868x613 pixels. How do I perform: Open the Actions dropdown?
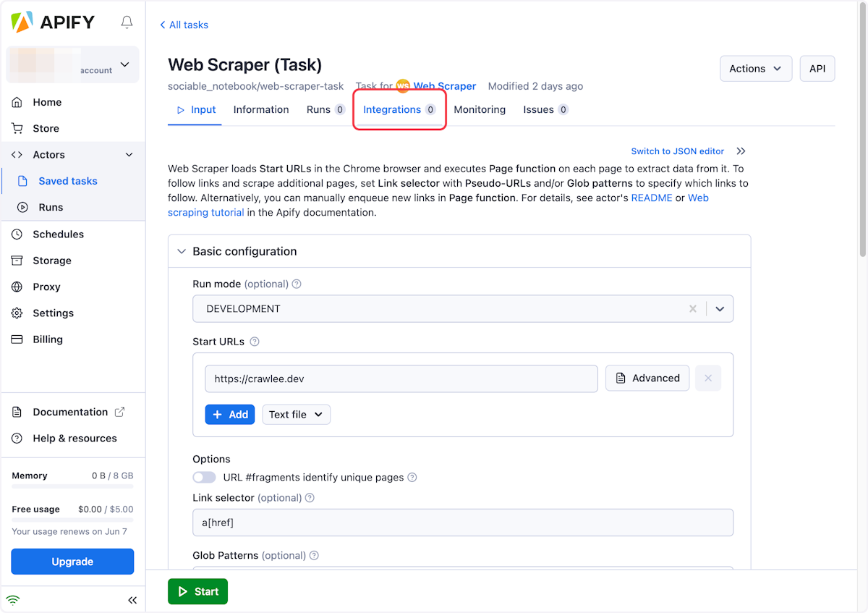pos(756,69)
